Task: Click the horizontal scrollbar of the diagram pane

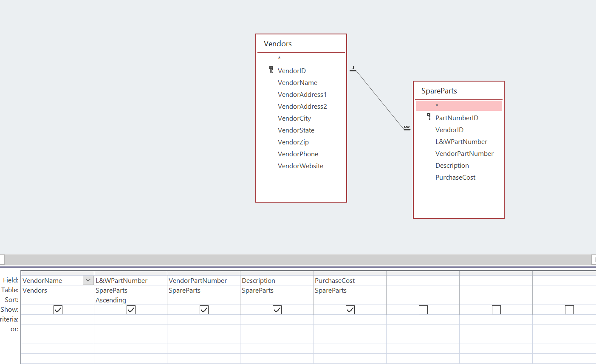Action: (297, 260)
